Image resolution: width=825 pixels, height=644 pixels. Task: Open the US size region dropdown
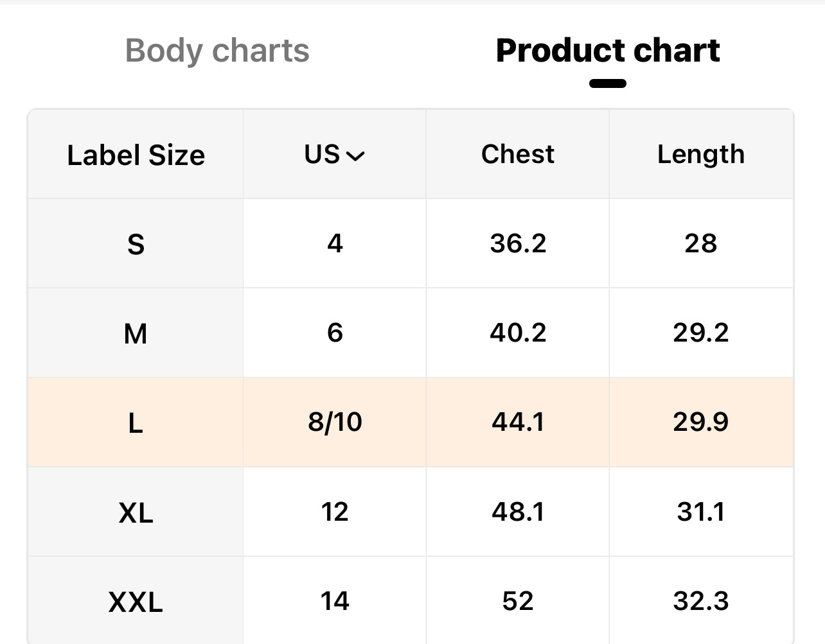[x=334, y=155]
